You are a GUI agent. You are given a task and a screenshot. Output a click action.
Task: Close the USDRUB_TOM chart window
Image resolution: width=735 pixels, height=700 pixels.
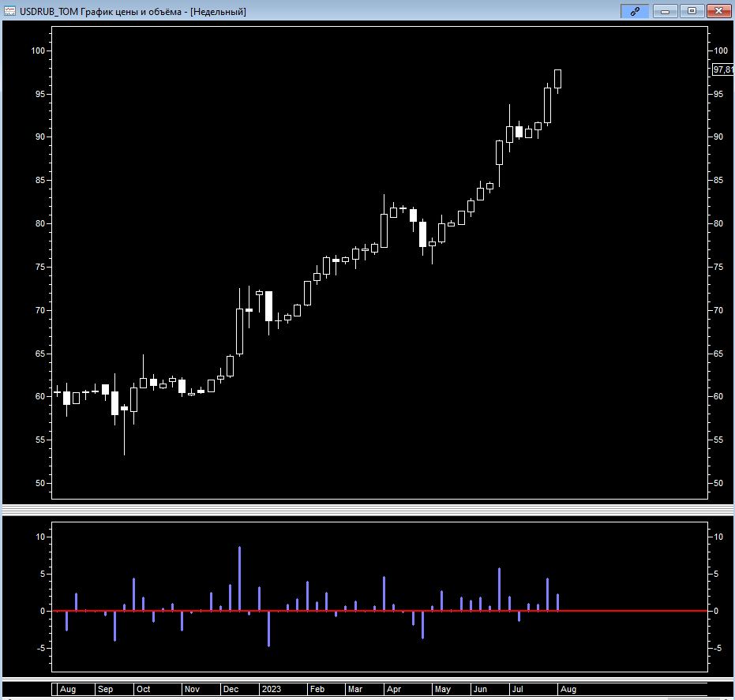click(x=718, y=11)
